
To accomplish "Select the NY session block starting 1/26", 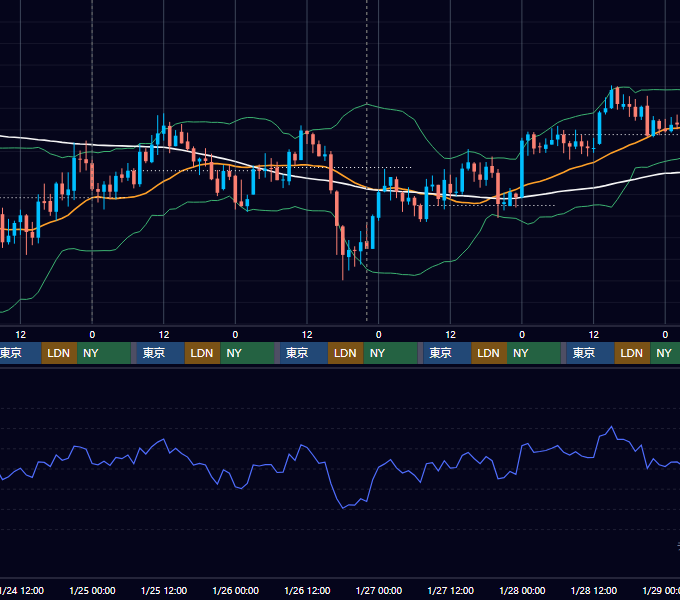I will point(390,353).
